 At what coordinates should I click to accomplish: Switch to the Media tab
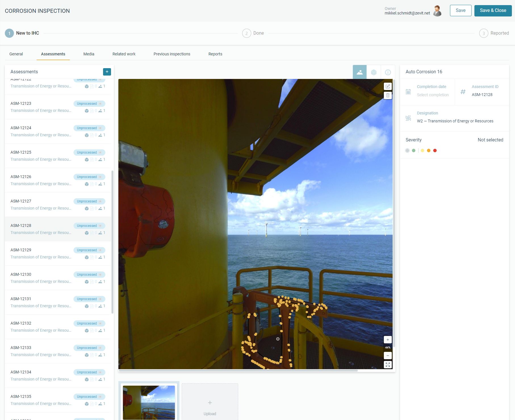(89, 54)
